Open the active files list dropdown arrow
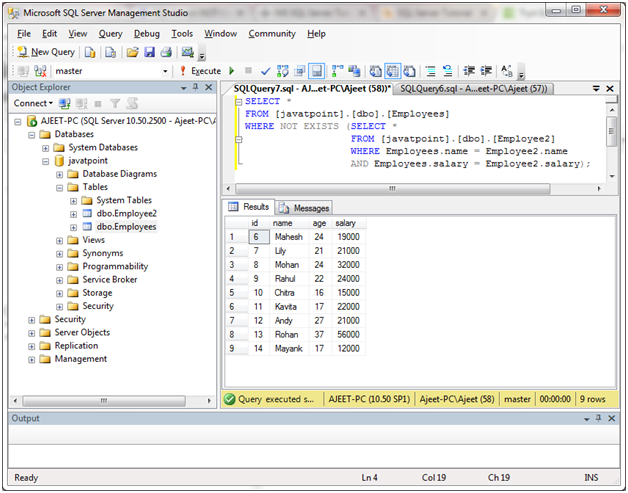Screen dimensions: 628x493 pyautogui.click(x=596, y=89)
